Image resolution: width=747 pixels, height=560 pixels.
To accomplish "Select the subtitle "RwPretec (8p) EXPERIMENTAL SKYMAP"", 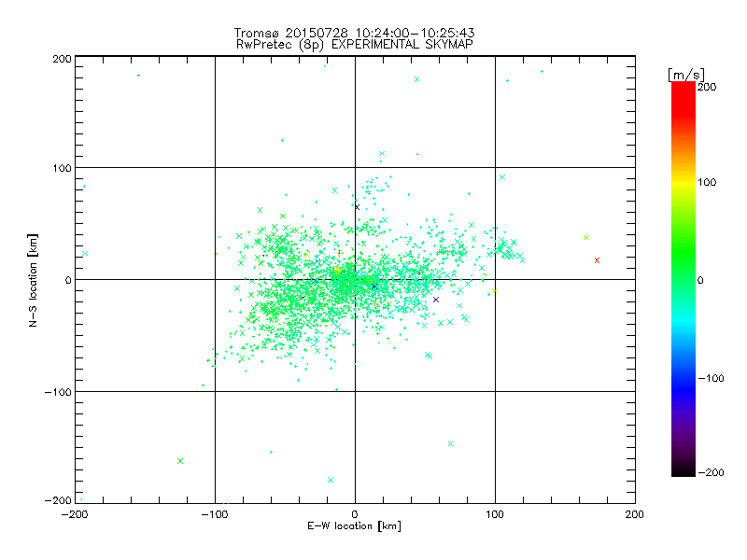I will [355, 45].
